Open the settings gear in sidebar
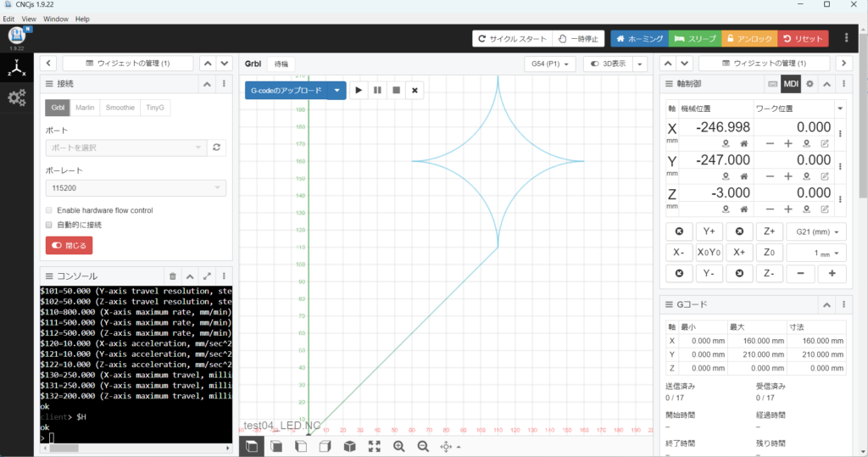This screenshot has height=457, width=868. coord(16,98)
